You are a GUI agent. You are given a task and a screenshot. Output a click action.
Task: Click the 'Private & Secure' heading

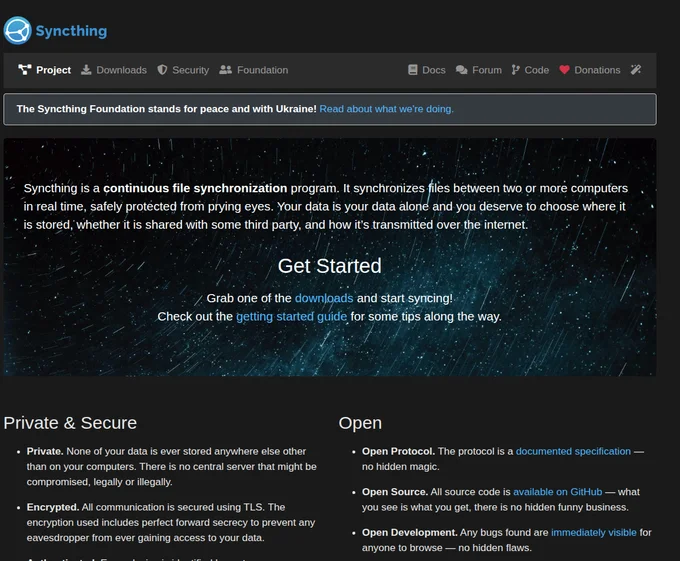tap(70, 423)
